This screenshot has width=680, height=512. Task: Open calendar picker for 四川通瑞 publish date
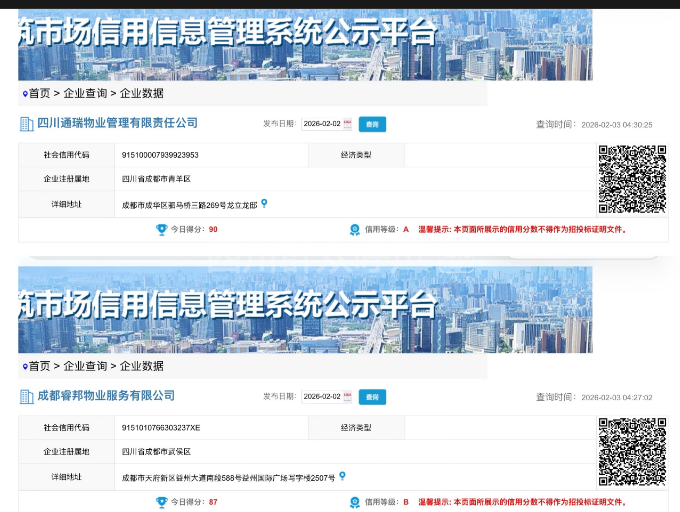(347, 124)
